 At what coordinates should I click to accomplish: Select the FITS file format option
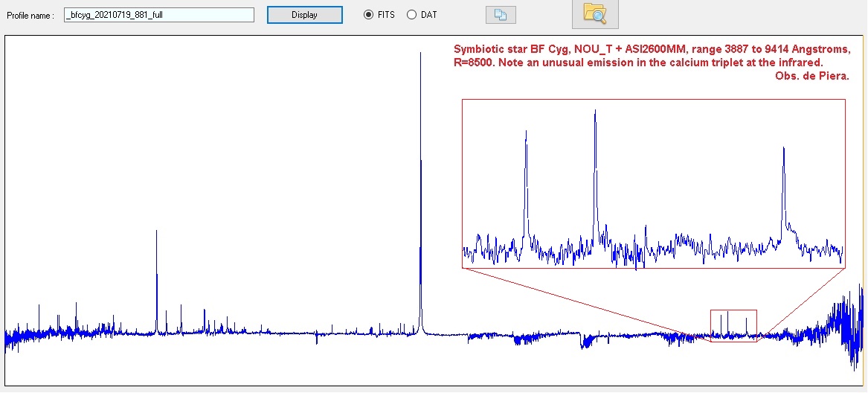(368, 15)
